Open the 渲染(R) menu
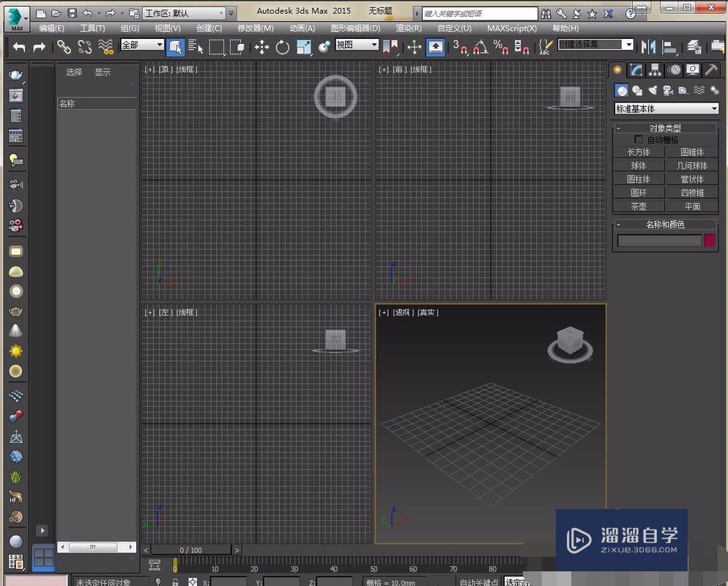 click(x=408, y=28)
